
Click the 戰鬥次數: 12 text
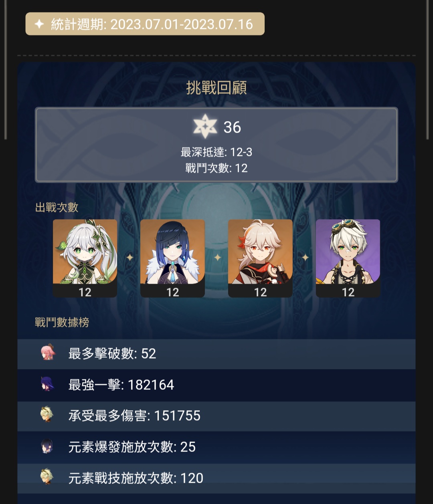click(216, 168)
